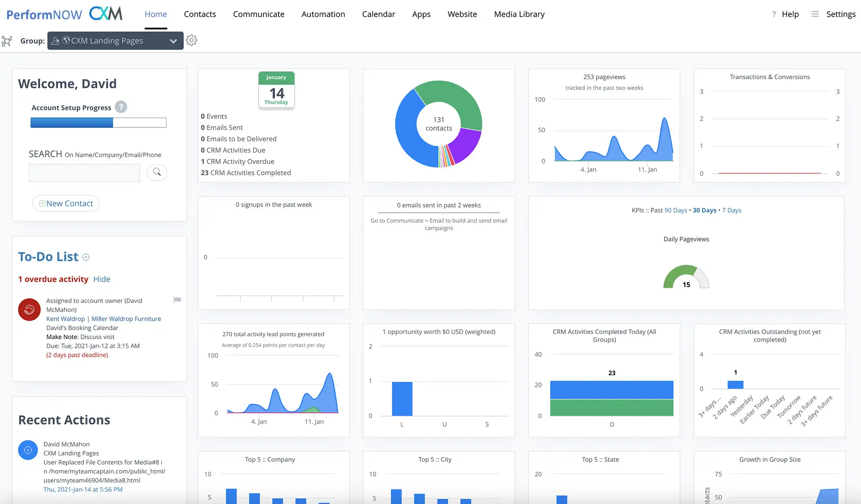Run a search with the magnifier icon
The width and height of the screenshot is (861, 504).
point(157,172)
